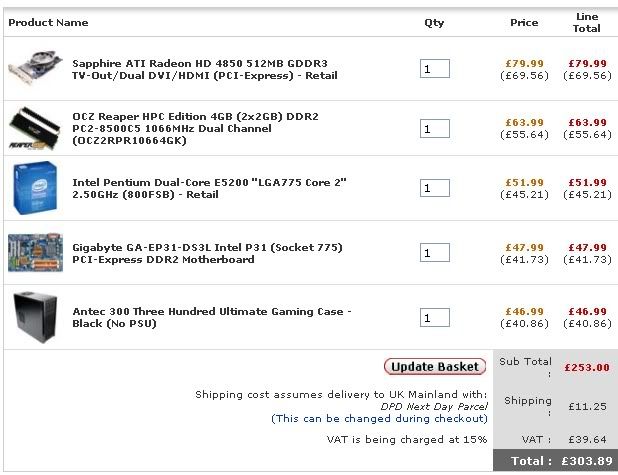
Task: Focus the Antec 300 case quantity field
Action: click(435, 318)
